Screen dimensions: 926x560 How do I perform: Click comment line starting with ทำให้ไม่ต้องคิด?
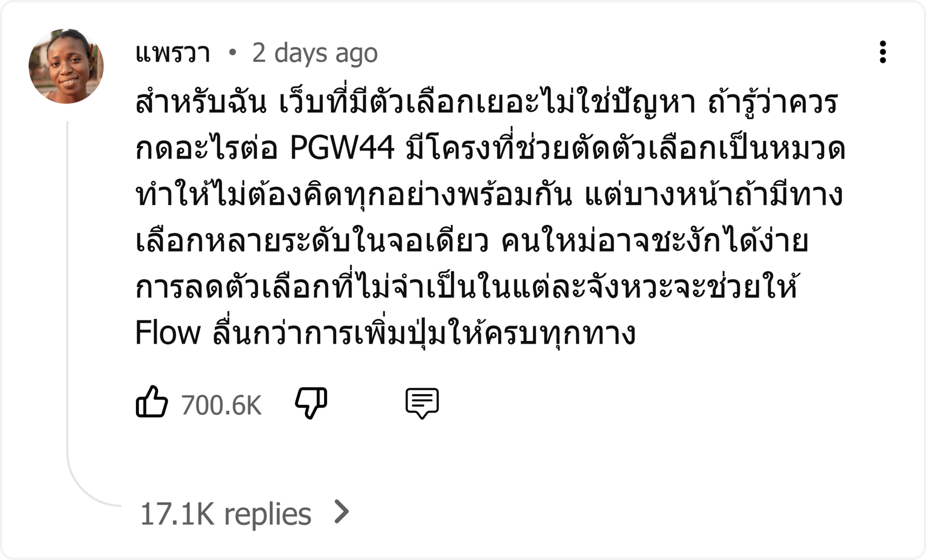pos(489,194)
